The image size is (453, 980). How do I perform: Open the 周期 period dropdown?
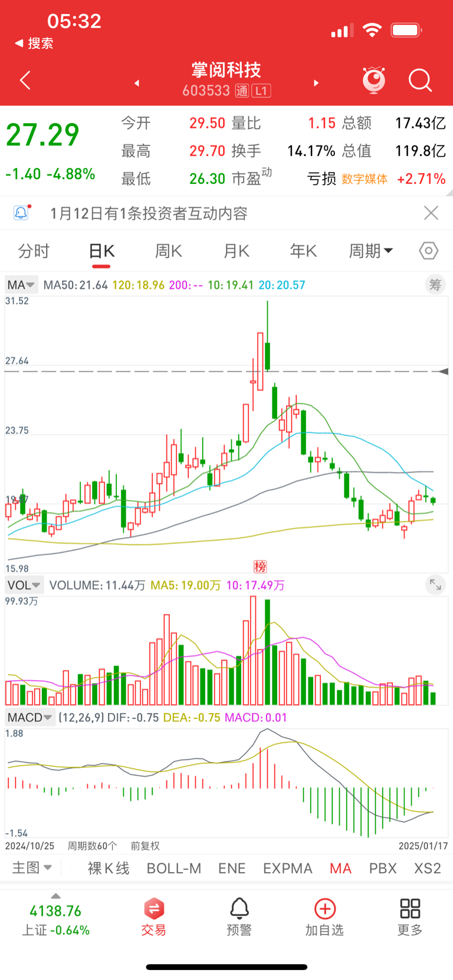[371, 251]
